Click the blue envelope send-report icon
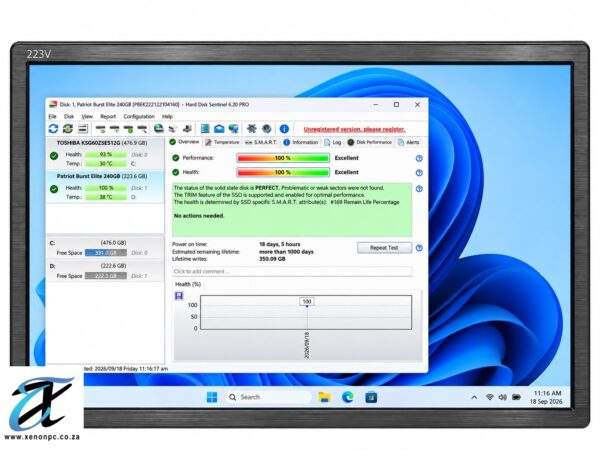 click(x=219, y=129)
